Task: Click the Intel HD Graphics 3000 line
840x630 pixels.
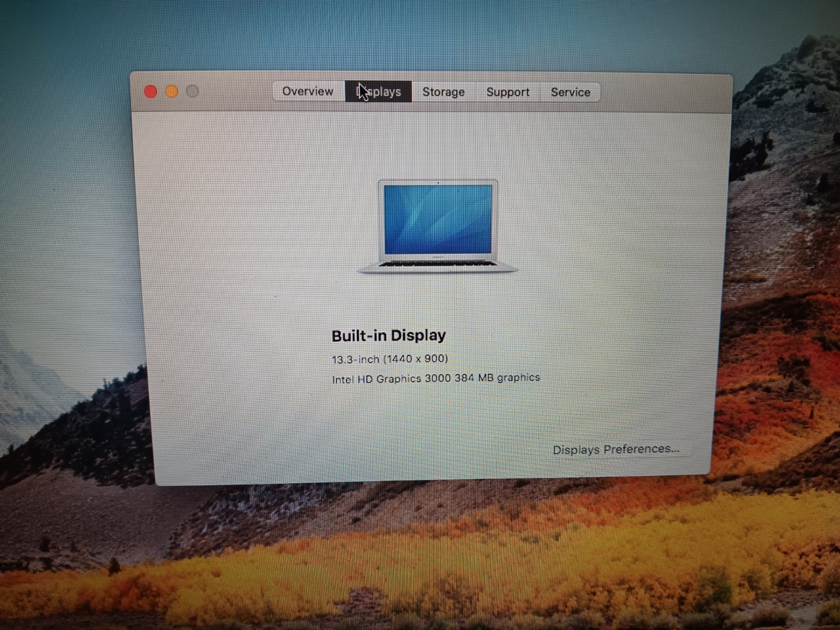Action: pyautogui.click(x=436, y=378)
